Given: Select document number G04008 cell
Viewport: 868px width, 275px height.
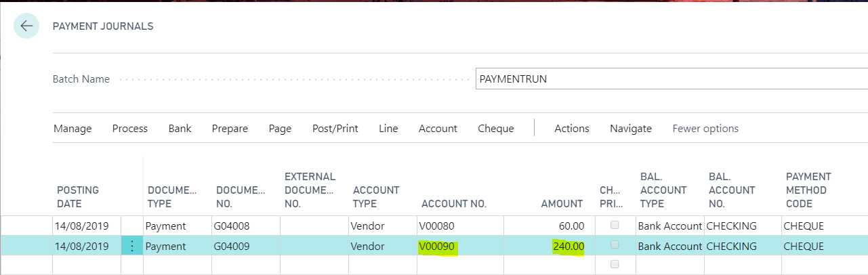Looking at the screenshot, I should pyautogui.click(x=232, y=226).
